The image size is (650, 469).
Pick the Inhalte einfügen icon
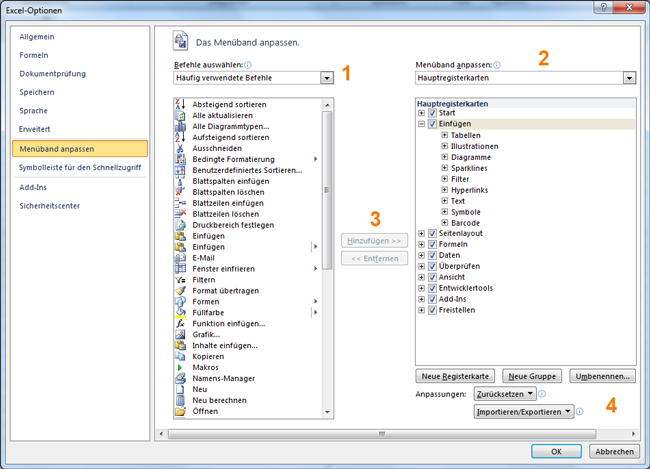point(180,345)
